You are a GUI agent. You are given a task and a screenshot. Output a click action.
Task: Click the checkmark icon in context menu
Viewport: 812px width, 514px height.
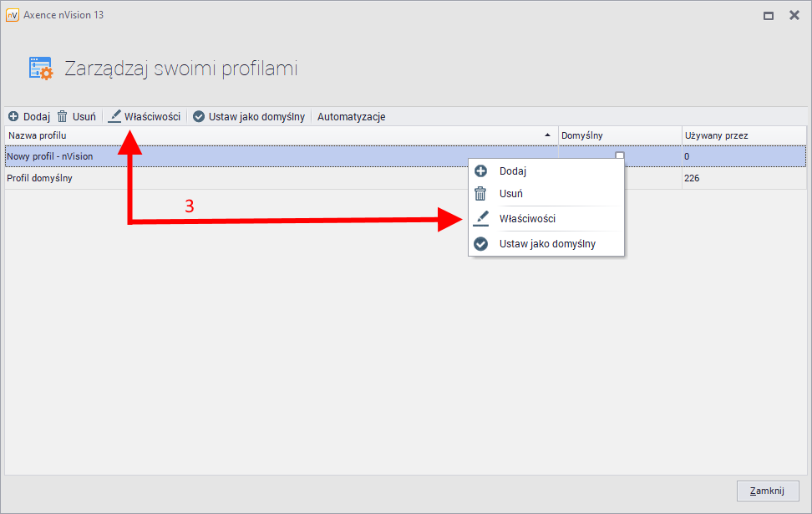pos(480,244)
